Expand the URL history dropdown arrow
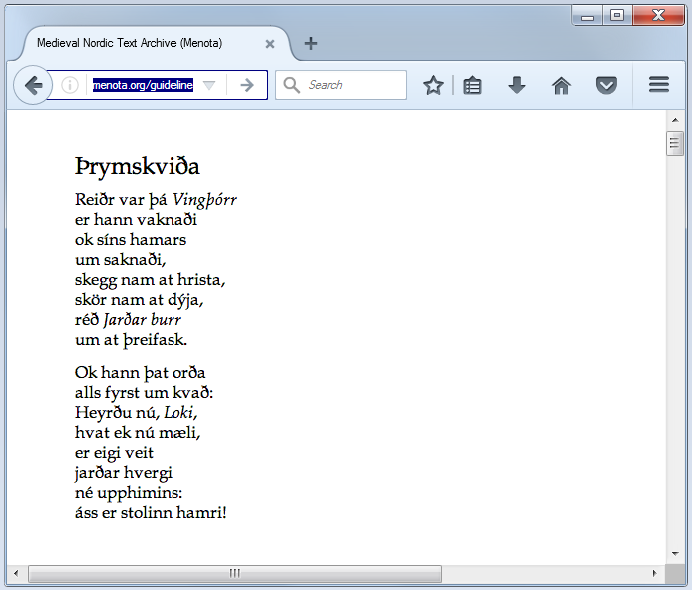692x590 pixels. point(209,86)
